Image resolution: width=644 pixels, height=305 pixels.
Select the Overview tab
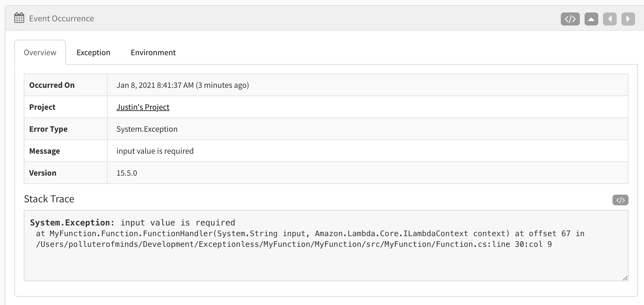click(x=40, y=52)
